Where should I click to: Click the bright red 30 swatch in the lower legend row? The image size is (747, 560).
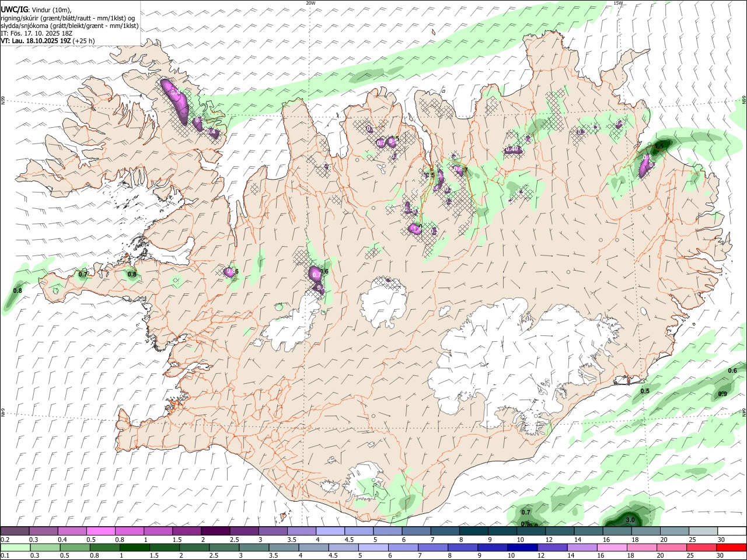point(731,547)
